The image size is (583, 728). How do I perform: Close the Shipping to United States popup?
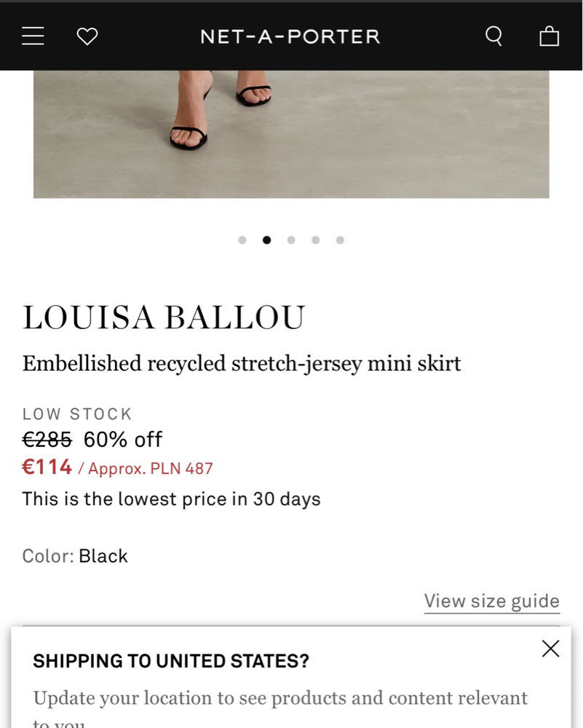pos(550,648)
